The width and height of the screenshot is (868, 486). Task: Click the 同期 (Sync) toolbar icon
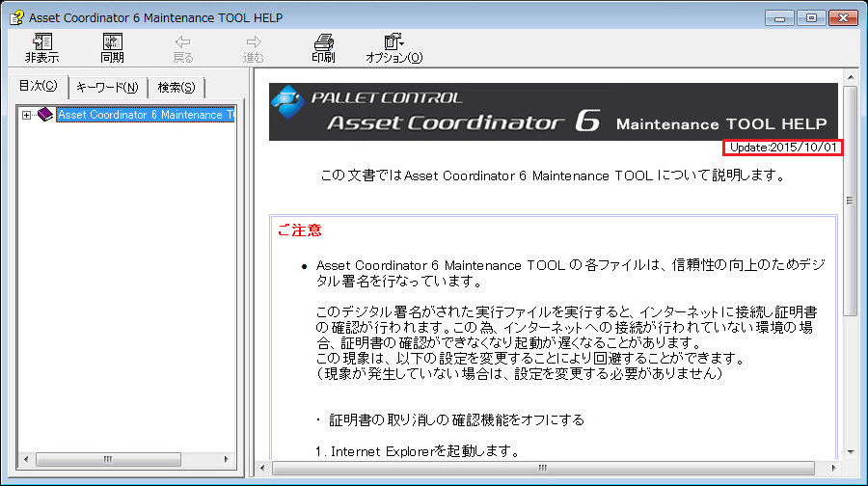[x=112, y=48]
